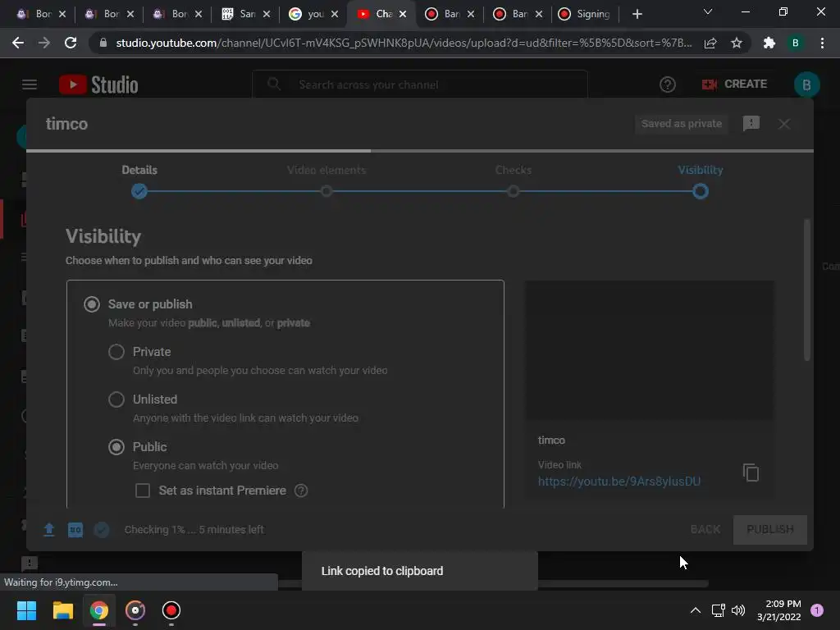Image resolution: width=840 pixels, height=630 pixels.
Task: Go to the Details step
Action: [139, 181]
